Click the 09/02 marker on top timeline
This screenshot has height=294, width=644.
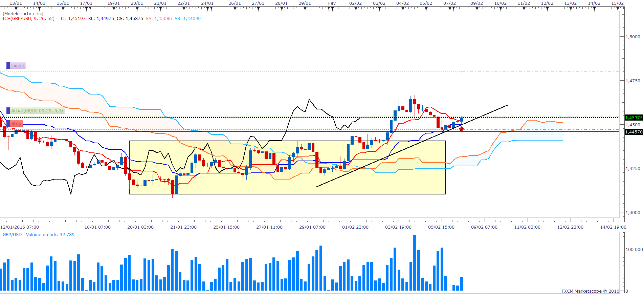tap(476, 3)
